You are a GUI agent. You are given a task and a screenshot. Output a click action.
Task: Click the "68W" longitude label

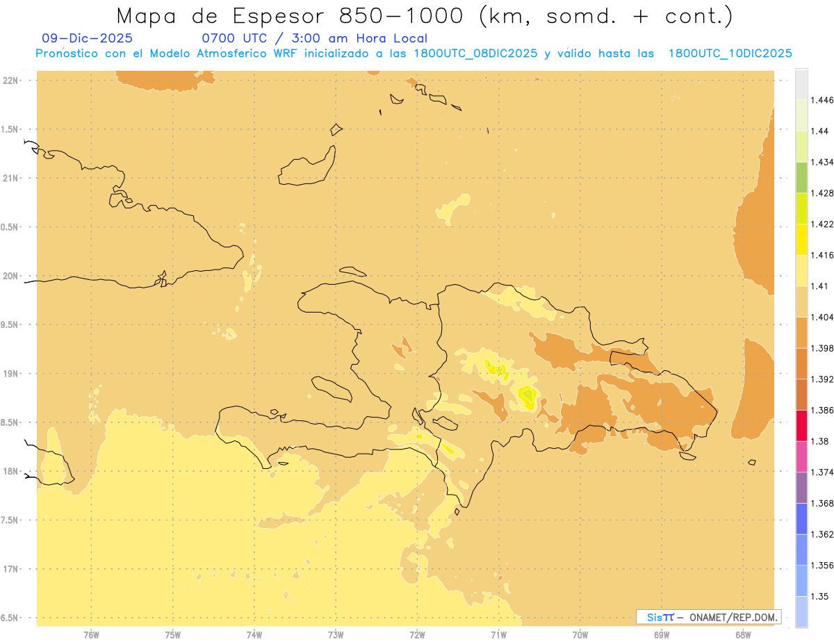[743, 635]
